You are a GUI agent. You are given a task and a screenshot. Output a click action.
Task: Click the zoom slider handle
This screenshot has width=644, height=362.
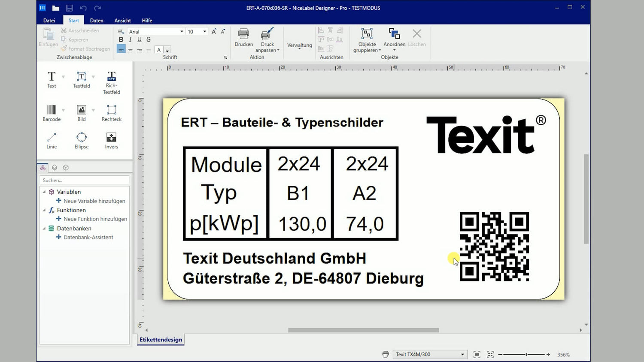[526, 354]
